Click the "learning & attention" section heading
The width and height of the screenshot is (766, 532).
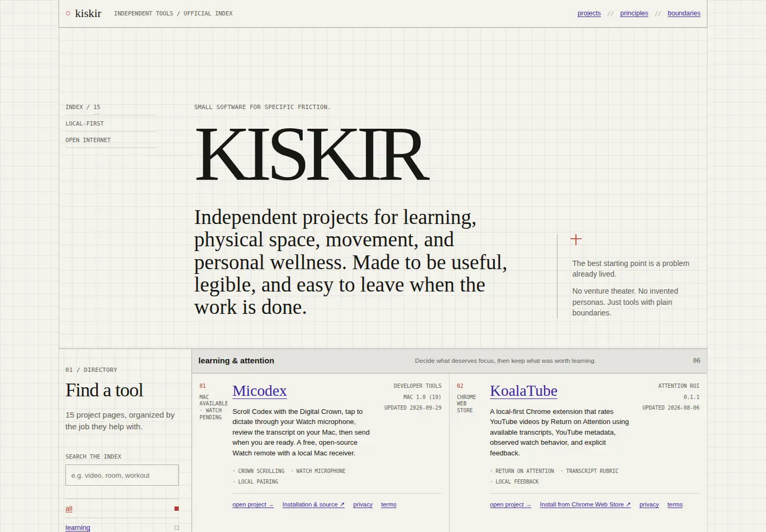click(236, 361)
